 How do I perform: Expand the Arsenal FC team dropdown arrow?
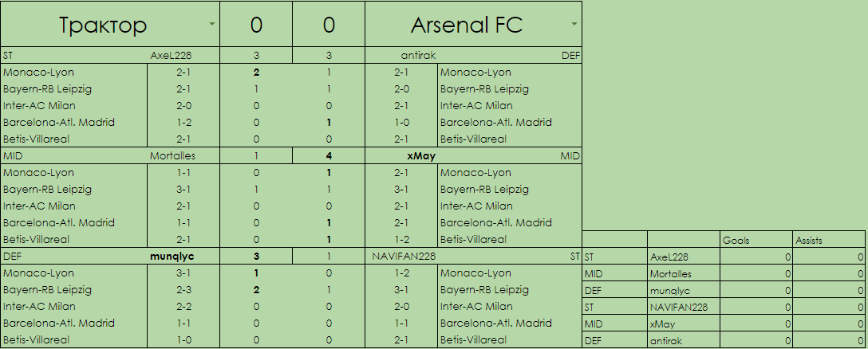[573, 24]
